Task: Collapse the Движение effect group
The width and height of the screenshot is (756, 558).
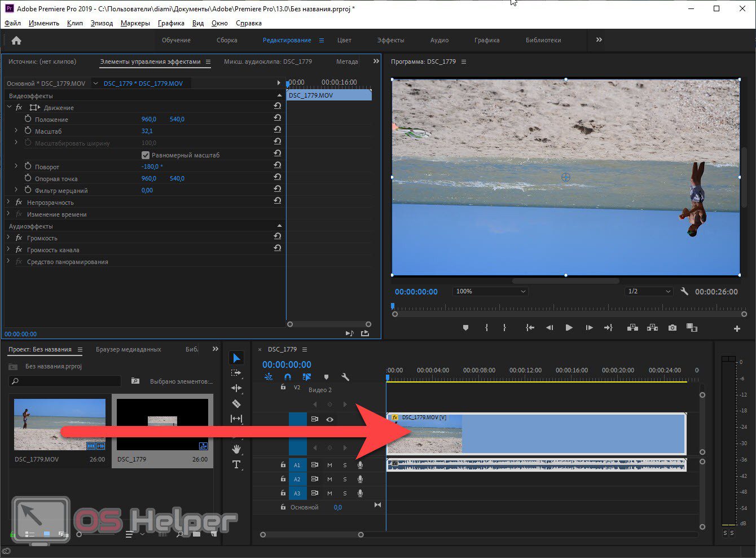Action: click(9, 107)
